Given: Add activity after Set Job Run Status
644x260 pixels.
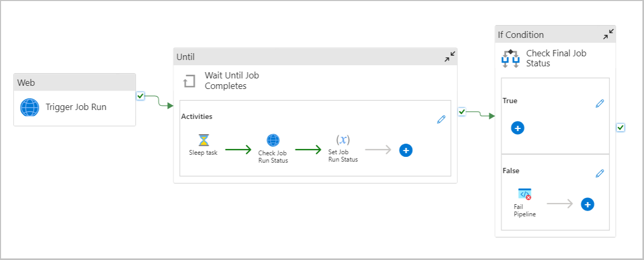Looking at the screenshot, I should (406, 150).
